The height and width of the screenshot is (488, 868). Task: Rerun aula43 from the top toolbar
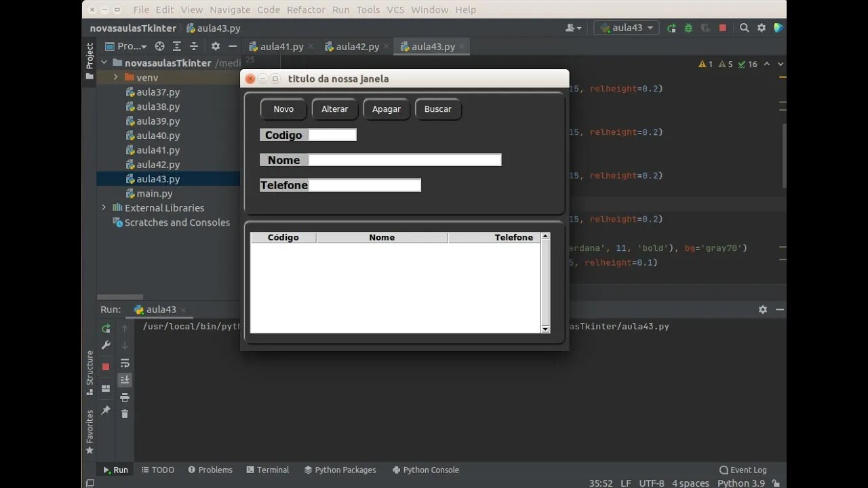(x=671, y=28)
